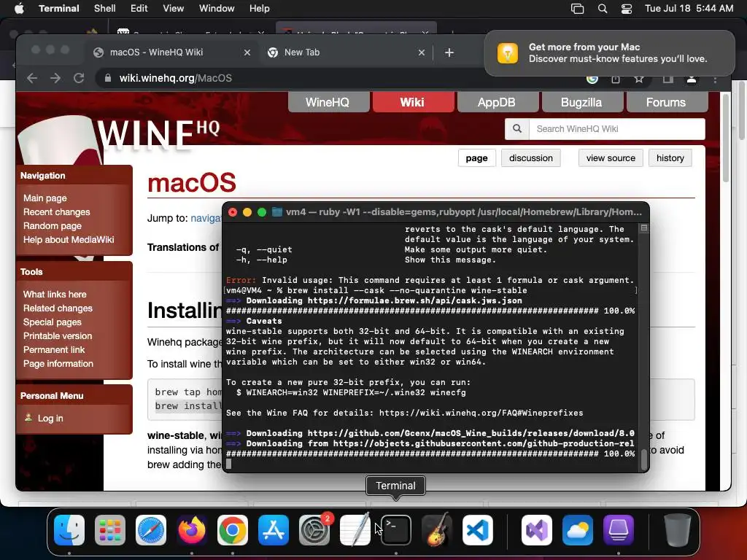The height and width of the screenshot is (560, 747).
Task: Launch Firefox from the Dock
Action: tap(192, 530)
